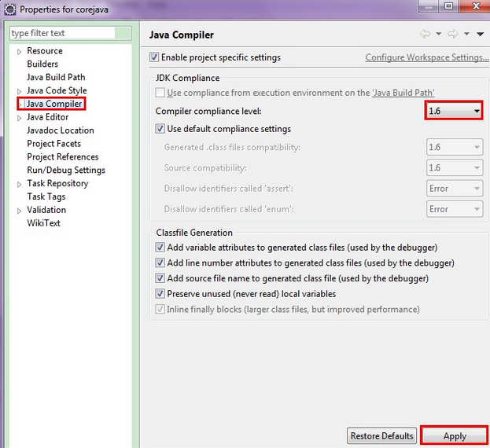Click the forward navigation arrow icon
This screenshot has height=448, width=490.
click(x=453, y=34)
